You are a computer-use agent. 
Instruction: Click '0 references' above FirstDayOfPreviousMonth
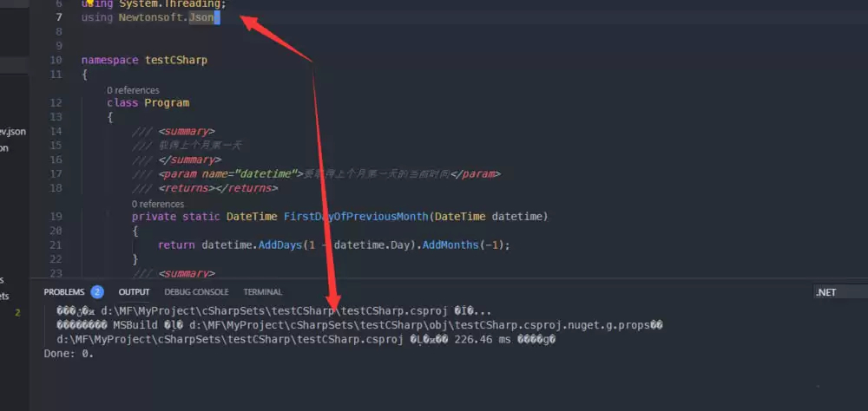[x=157, y=204]
